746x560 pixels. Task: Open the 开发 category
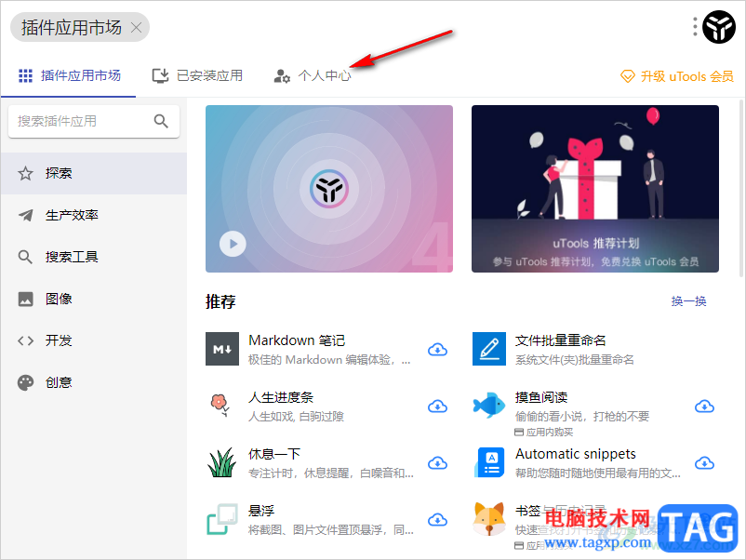93,340
